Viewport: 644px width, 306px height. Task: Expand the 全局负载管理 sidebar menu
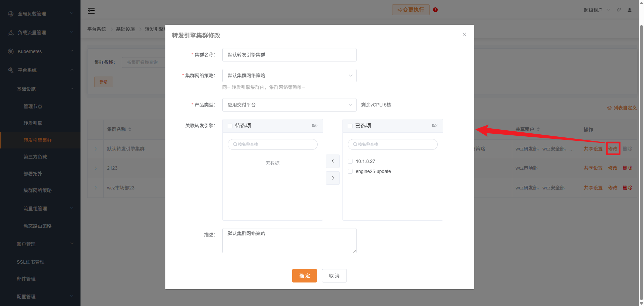click(x=72, y=13)
